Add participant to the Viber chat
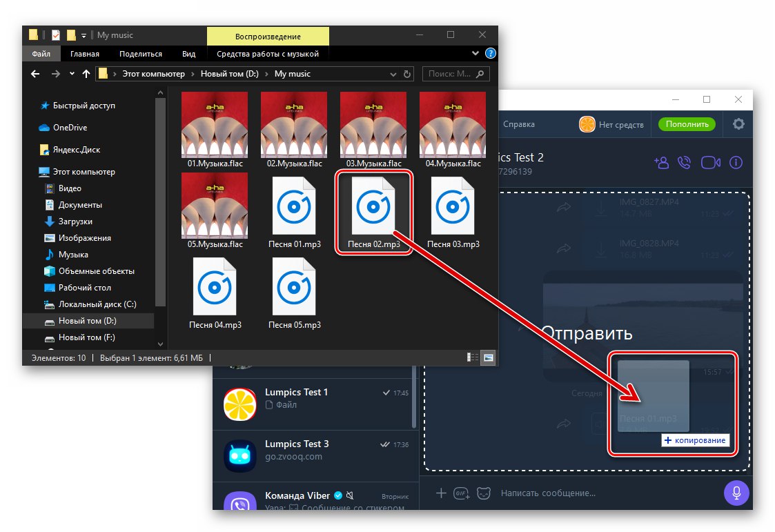The height and width of the screenshot is (532, 775). pyautogui.click(x=661, y=163)
